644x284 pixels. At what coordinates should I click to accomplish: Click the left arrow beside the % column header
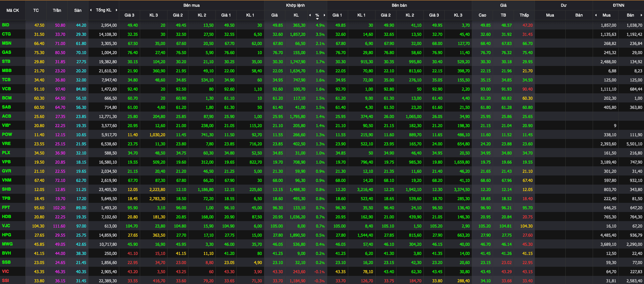(x=310, y=15)
